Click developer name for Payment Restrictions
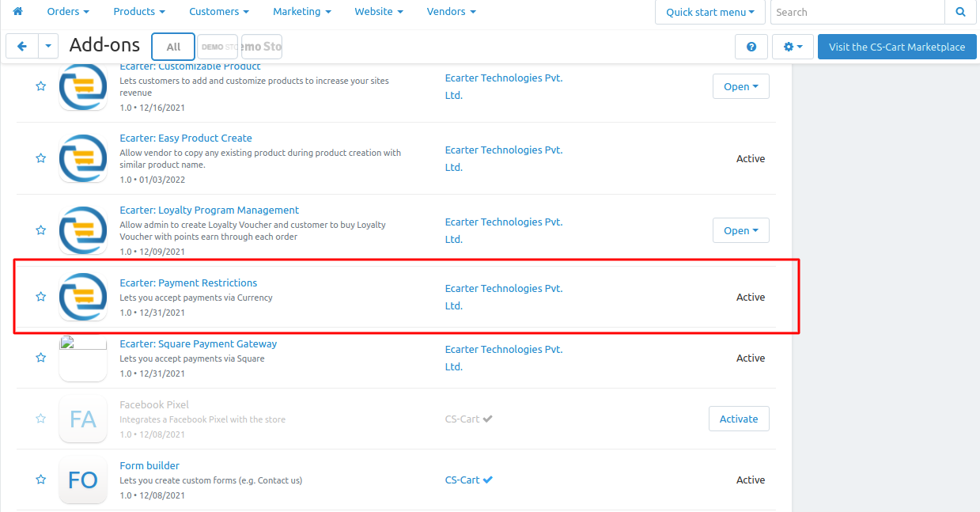Viewport: 980px width, 512px height. (x=504, y=297)
